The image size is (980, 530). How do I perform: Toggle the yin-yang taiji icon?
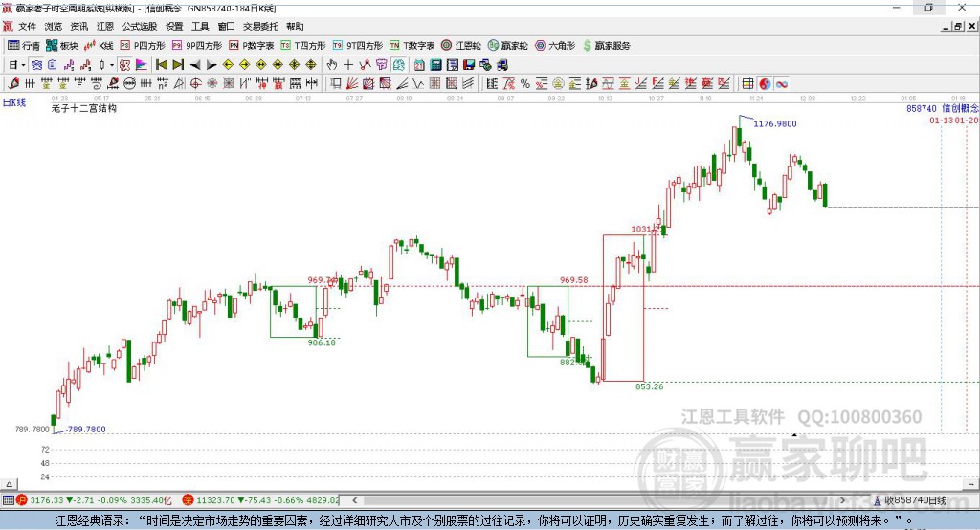pyautogui.click(x=765, y=84)
